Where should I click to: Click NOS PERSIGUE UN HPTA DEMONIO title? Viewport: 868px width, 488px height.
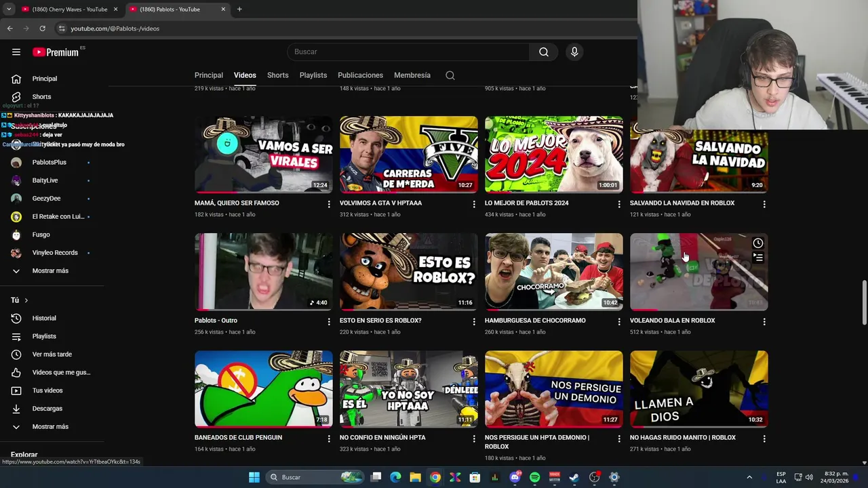(x=537, y=442)
